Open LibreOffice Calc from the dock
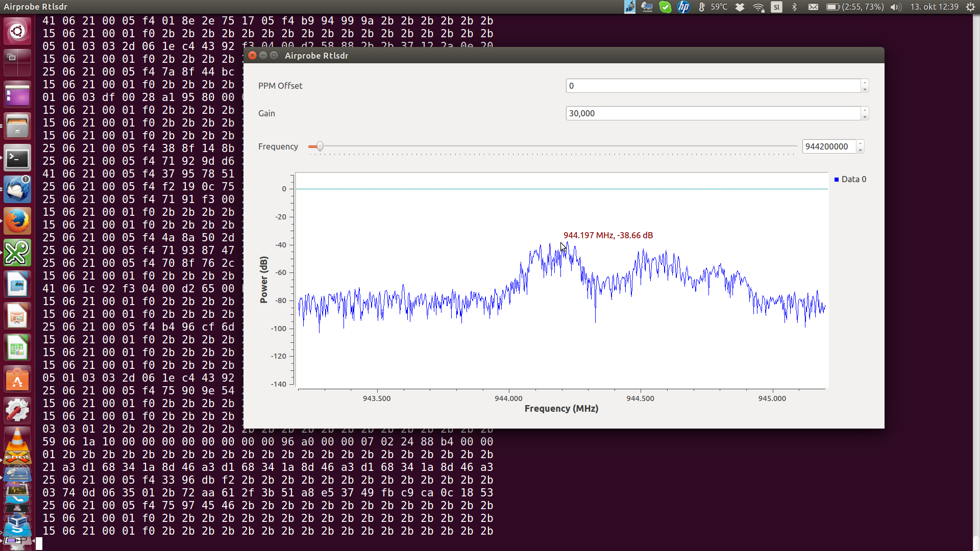 [17, 348]
